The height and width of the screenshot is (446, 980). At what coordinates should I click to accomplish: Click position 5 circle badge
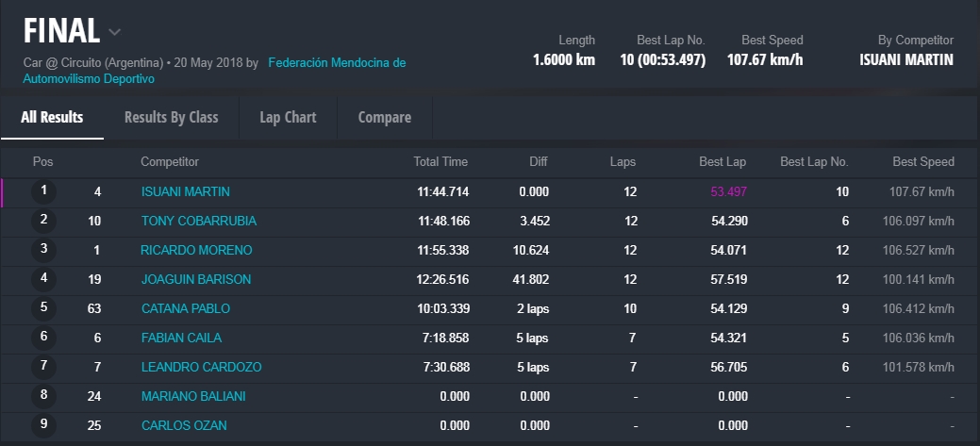[43, 308]
